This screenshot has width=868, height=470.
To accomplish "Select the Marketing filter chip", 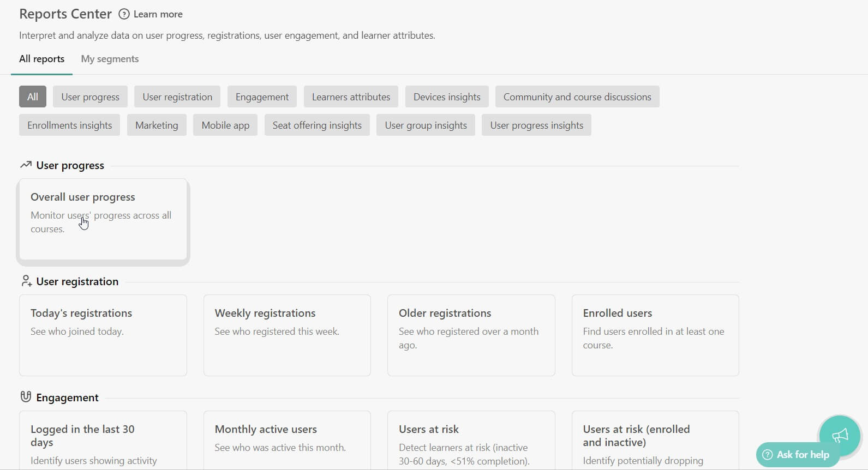I will tap(157, 125).
